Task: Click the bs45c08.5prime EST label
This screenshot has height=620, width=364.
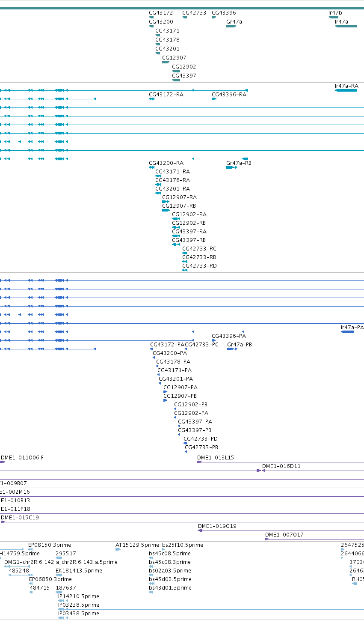Action: coord(170,554)
